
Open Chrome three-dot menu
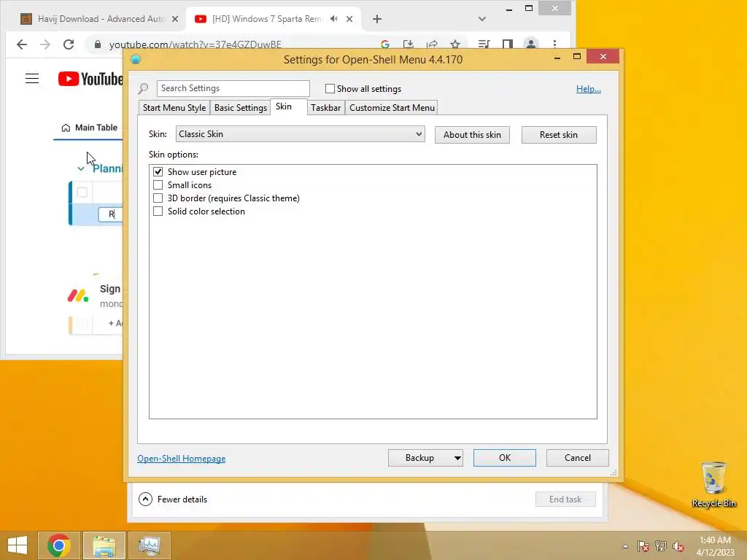[554, 44]
